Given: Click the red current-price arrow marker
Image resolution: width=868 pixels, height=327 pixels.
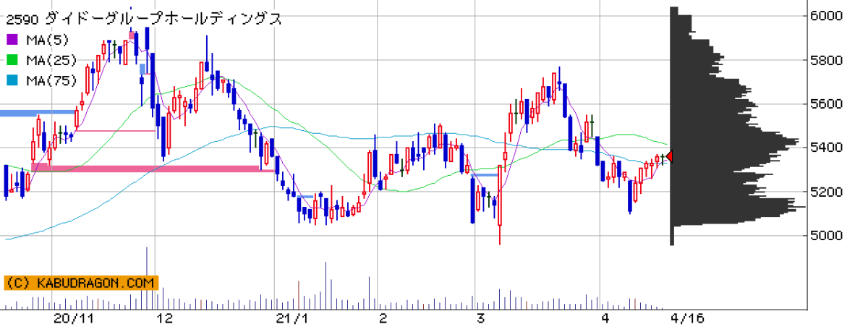Looking at the screenshot, I should 669,156.
